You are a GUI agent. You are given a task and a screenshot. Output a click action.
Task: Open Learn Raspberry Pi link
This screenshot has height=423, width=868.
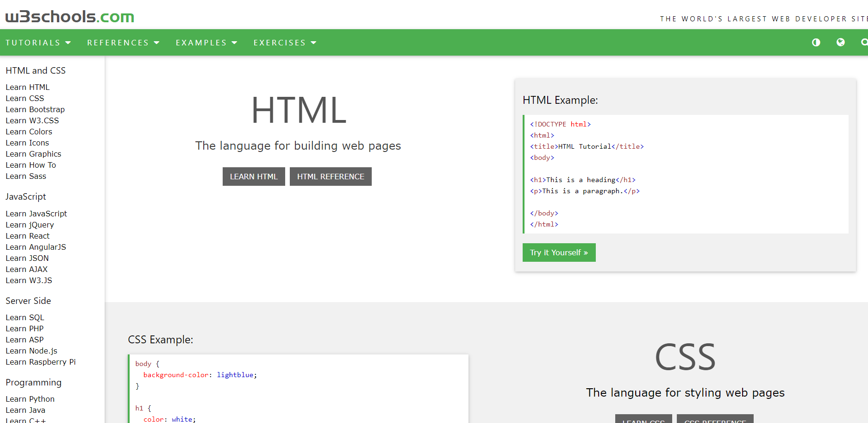[x=41, y=362]
